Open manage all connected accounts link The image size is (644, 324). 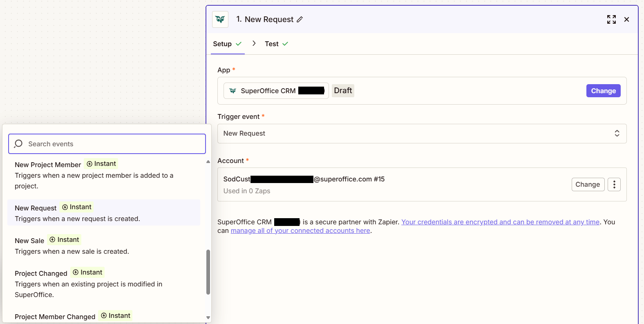pyautogui.click(x=300, y=230)
